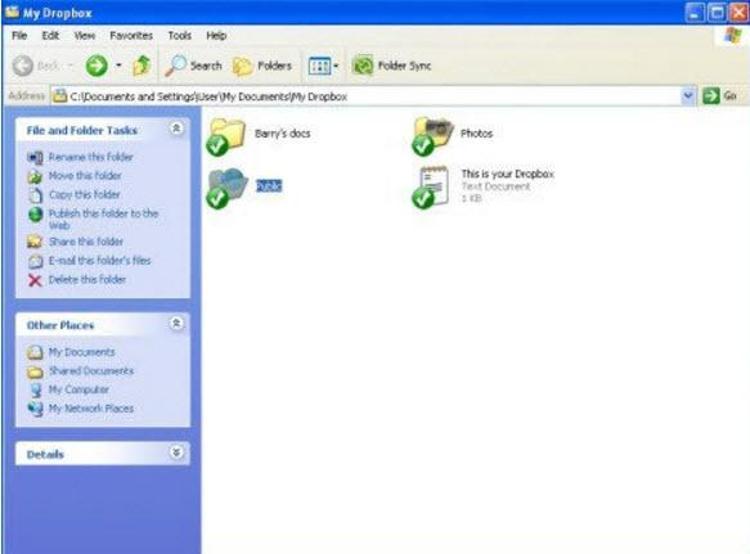Open the Favorites menu
The image size is (750, 554).
tap(131, 35)
